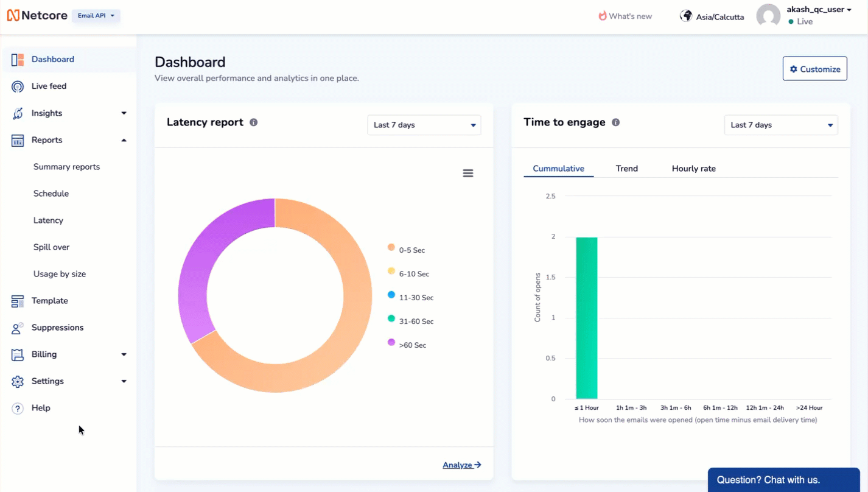
Task: Click the Time to engage info icon
Action: click(615, 122)
